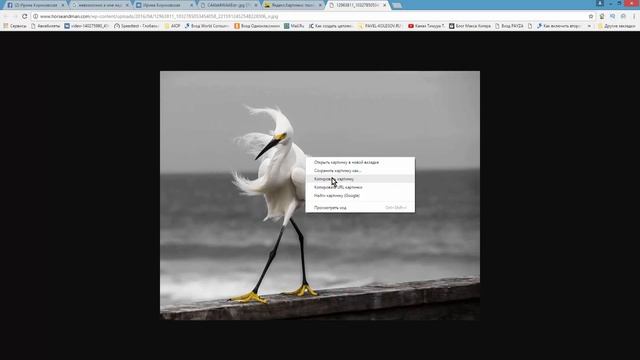Image resolution: width=640 pixels, height=360 pixels.
Task: Open the 'PAVEL-KOLESOV.RU' bookmark
Action: pyautogui.click(x=380, y=26)
